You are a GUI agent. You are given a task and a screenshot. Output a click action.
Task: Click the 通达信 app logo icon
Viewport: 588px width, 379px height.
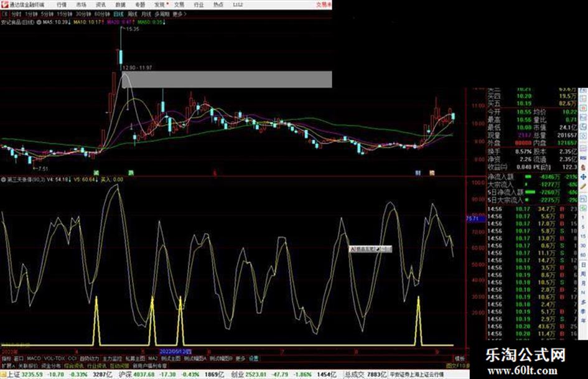[x=4, y=4]
